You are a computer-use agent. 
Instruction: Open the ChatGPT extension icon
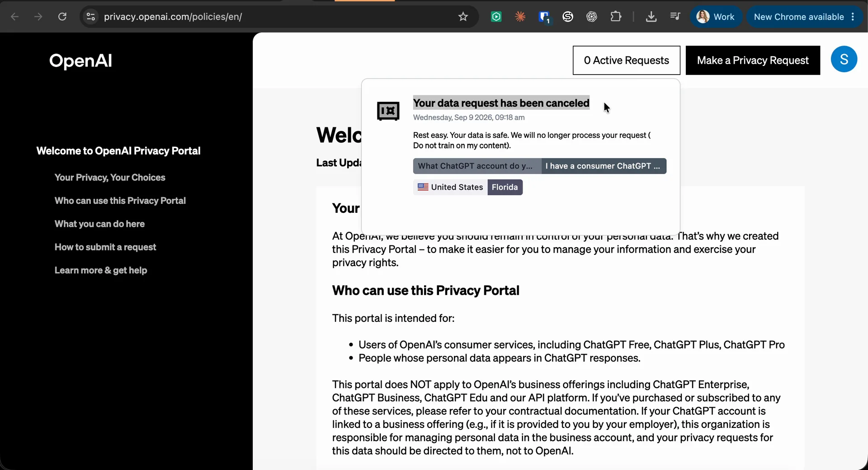[592, 17]
